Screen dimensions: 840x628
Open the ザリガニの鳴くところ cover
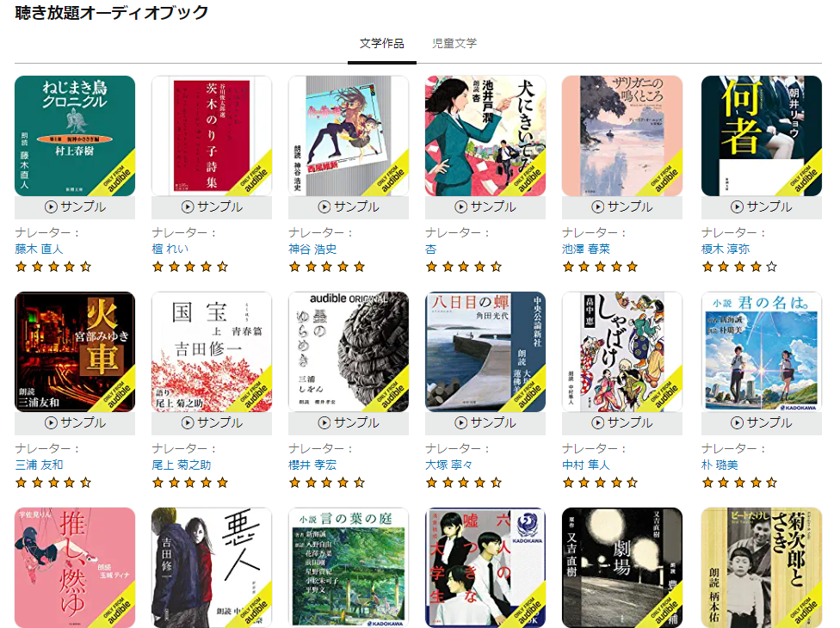coord(622,136)
